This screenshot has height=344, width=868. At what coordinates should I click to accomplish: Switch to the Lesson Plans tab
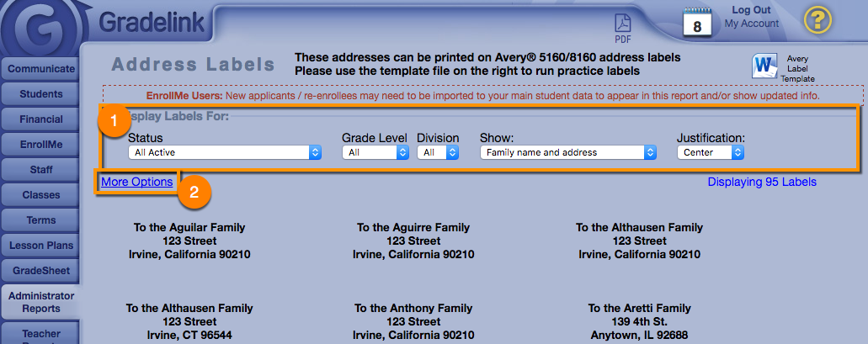41,246
